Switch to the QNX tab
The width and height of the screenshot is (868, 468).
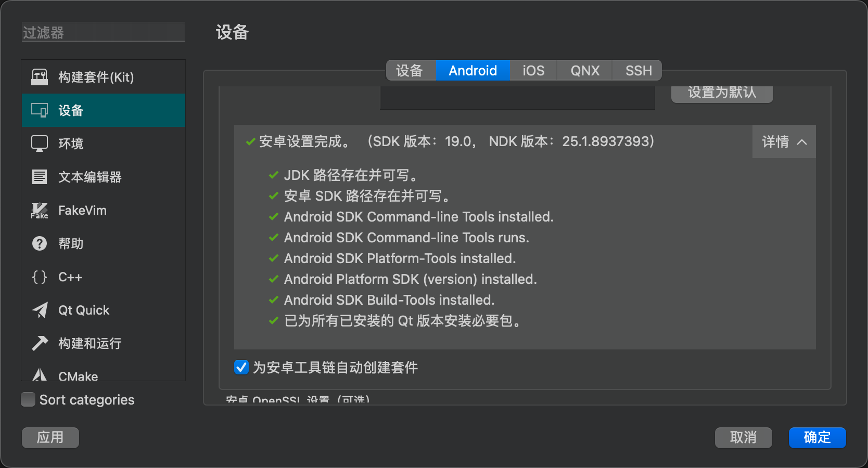tap(585, 70)
